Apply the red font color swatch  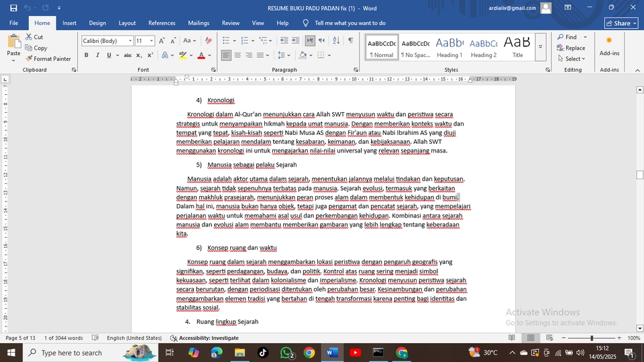(201, 55)
